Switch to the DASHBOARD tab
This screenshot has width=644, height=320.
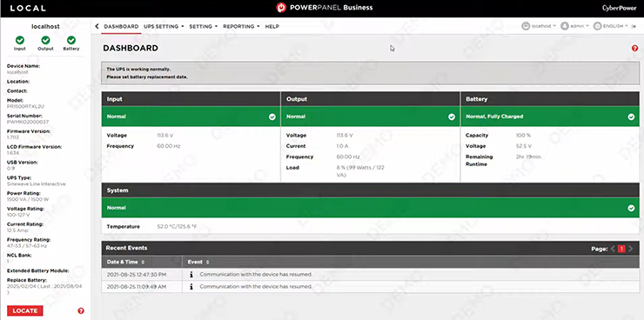pos(121,26)
